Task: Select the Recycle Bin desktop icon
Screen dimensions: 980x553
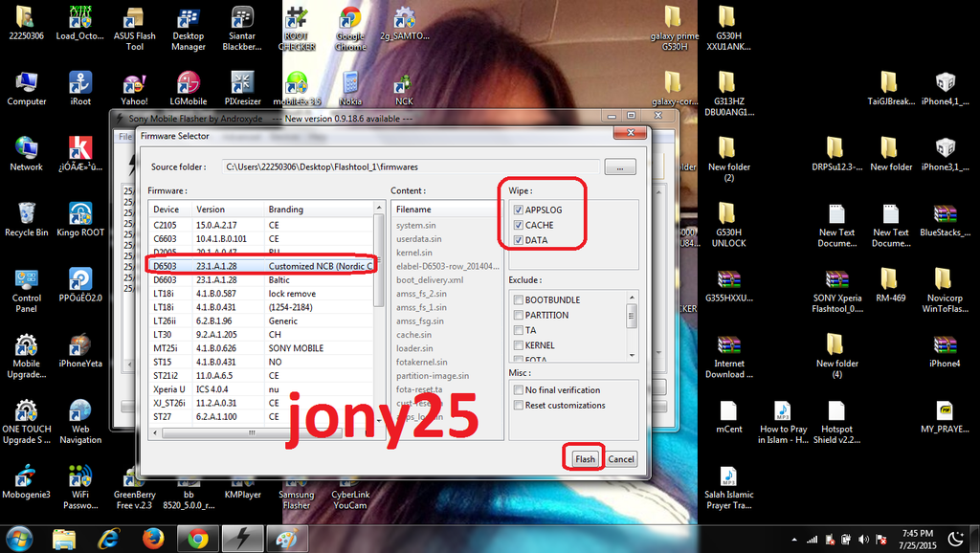Action: click(x=27, y=218)
